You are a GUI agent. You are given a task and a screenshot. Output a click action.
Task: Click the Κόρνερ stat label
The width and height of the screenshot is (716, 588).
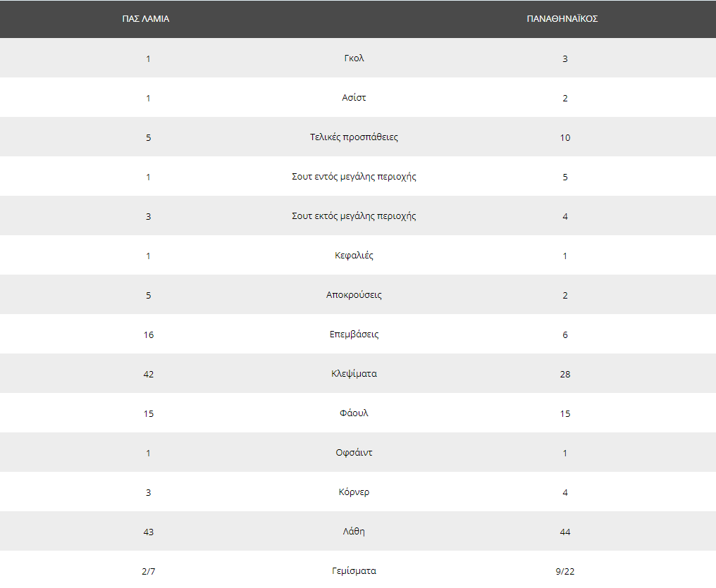354,492
